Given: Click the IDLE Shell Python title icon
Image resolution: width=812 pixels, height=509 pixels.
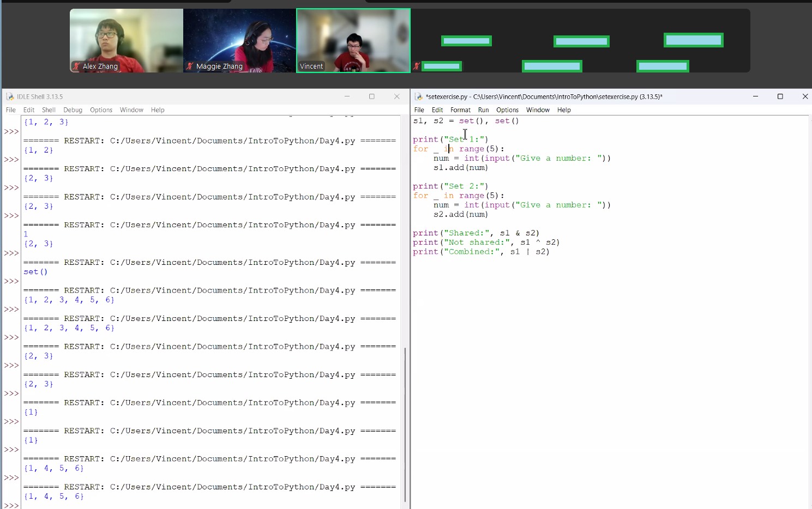Looking at the screenshot, I should pos(10,96).
